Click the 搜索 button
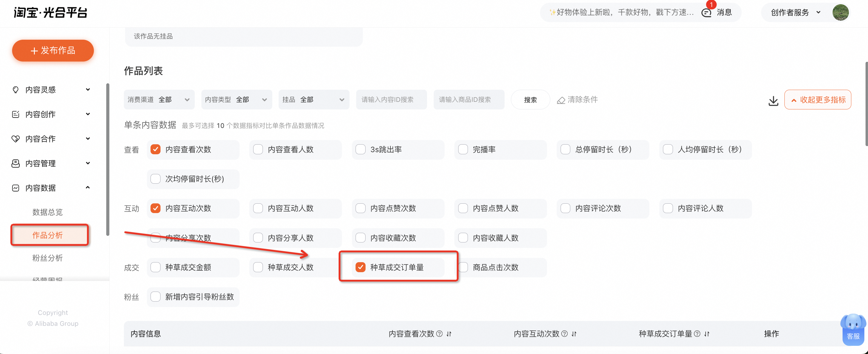The image size is (868, 354). pos(530,99)
